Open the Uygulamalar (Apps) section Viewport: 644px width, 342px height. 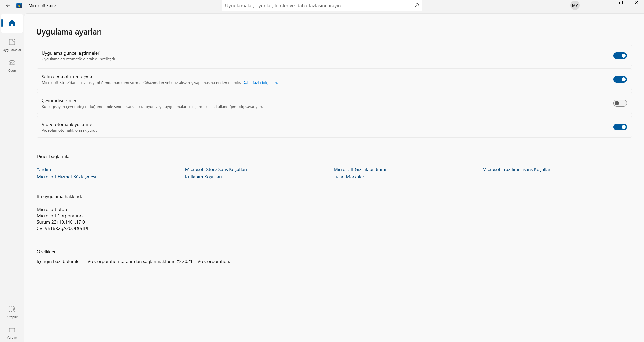point(12,45)
